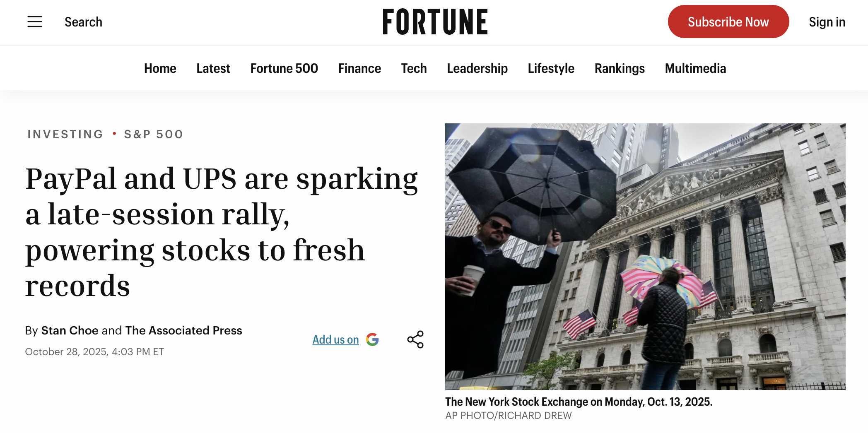Click Sign in link
Viewport: 868px width, 433px height.
[827, 22]
